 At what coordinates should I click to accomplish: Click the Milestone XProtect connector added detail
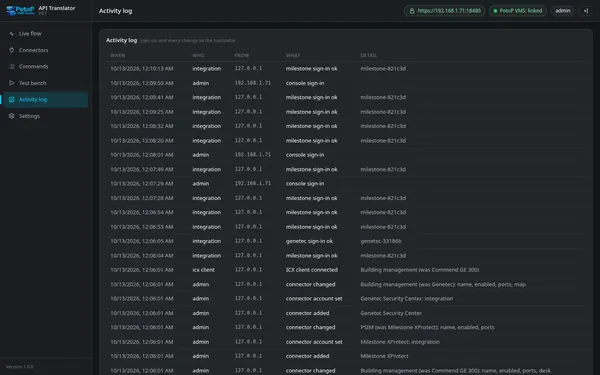384,356
